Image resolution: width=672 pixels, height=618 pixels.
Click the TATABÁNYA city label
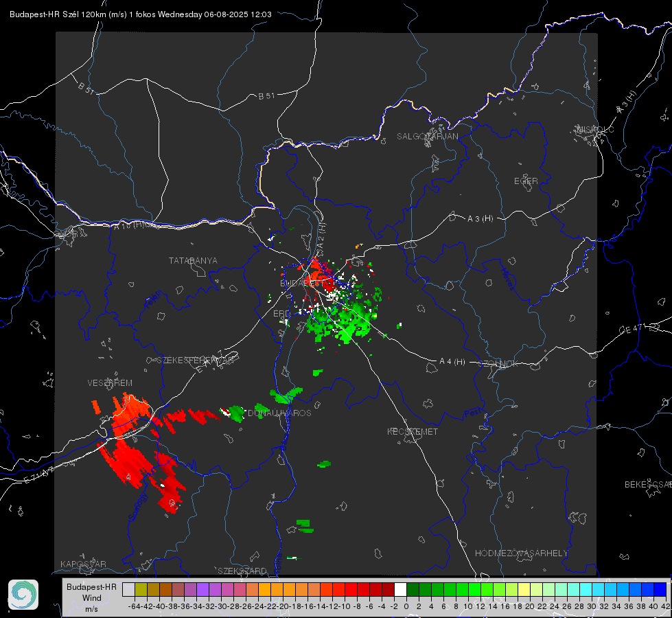pos(193,261)
